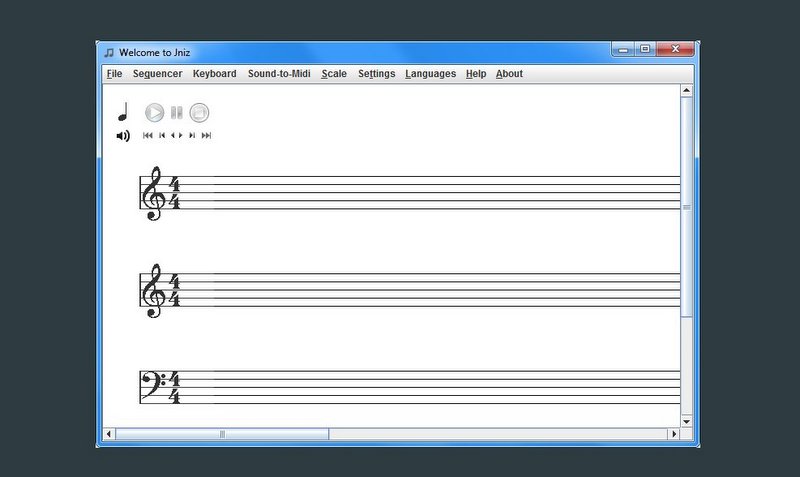Click the horizontal scrollbar thumb
This screenshot has height=477, width=800.
click(222, 434)
